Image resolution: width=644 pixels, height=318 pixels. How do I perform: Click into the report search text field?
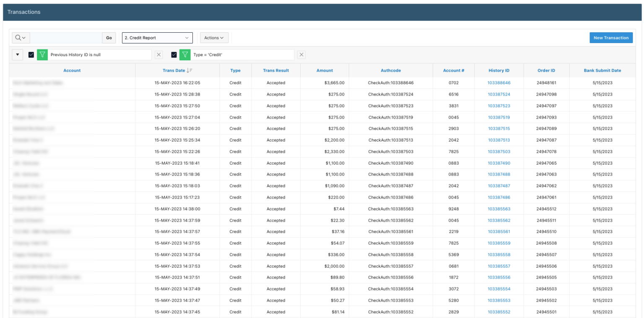coord(66,38)
